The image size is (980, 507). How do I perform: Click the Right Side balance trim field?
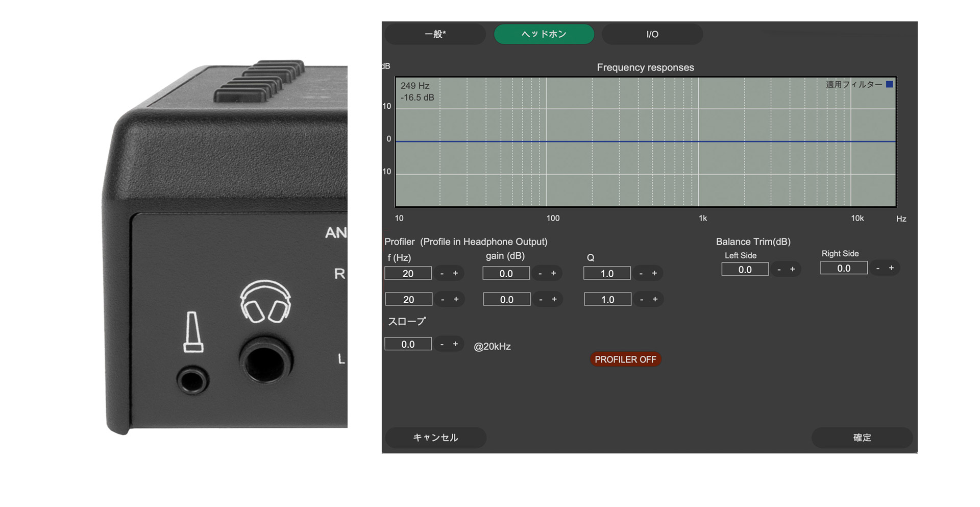coord(844,268)
